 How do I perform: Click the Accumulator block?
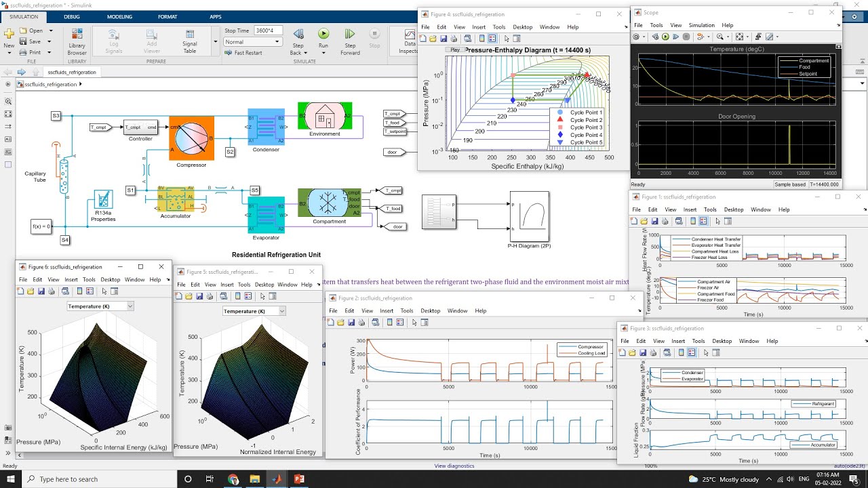(176, 199)
